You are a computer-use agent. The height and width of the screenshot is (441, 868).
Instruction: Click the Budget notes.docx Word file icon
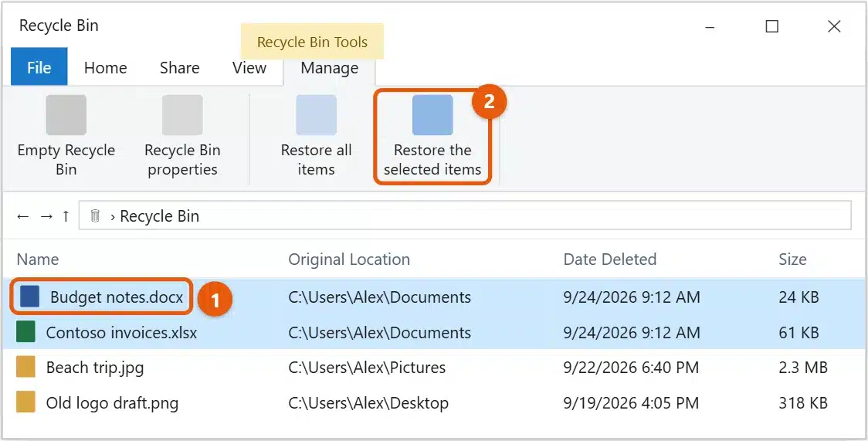point(29,297)
